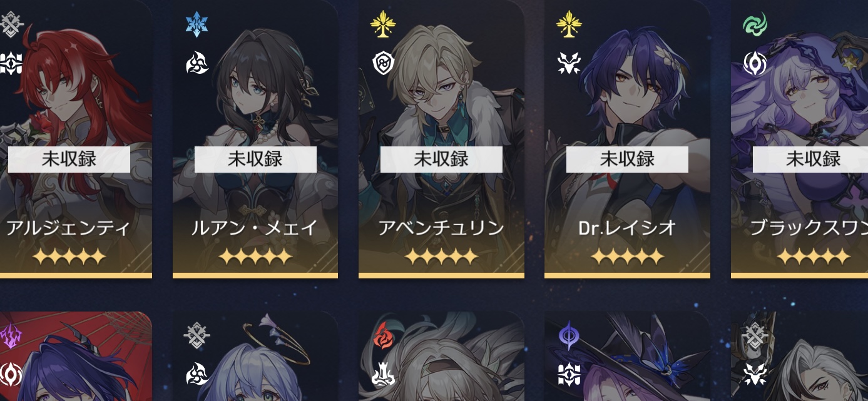Select the Imaginary element icon on アベンチュリン card

[x=383, y=24]
